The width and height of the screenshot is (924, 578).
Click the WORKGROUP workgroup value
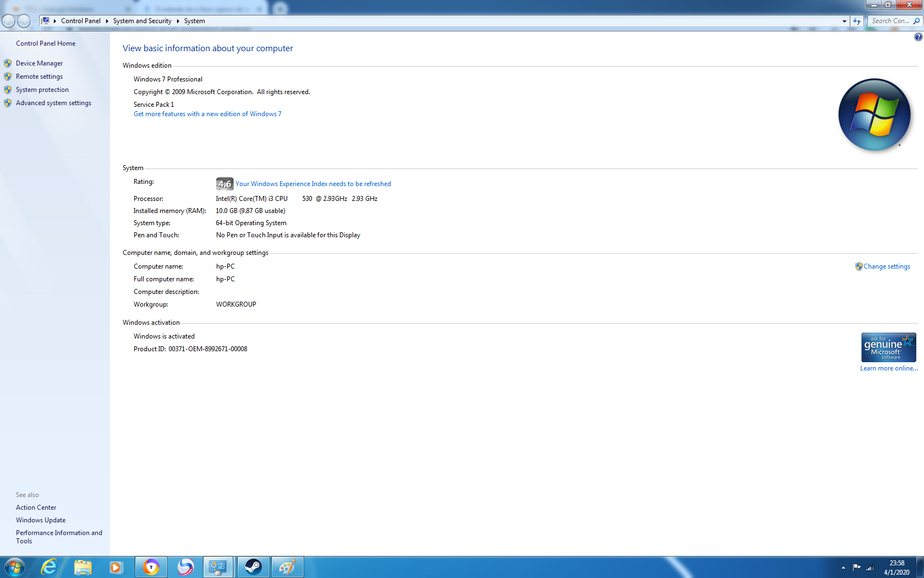coord(236,304)
